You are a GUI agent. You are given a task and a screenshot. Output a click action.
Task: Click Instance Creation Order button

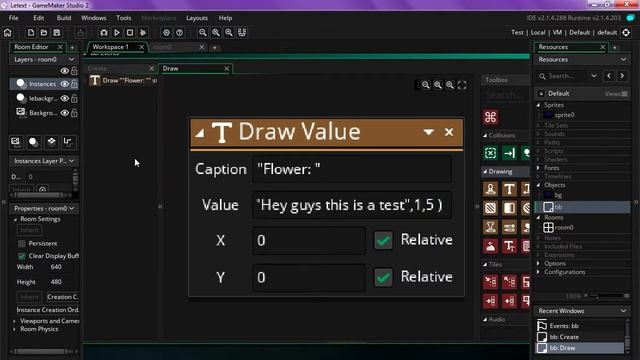click(x=48, y=310)
